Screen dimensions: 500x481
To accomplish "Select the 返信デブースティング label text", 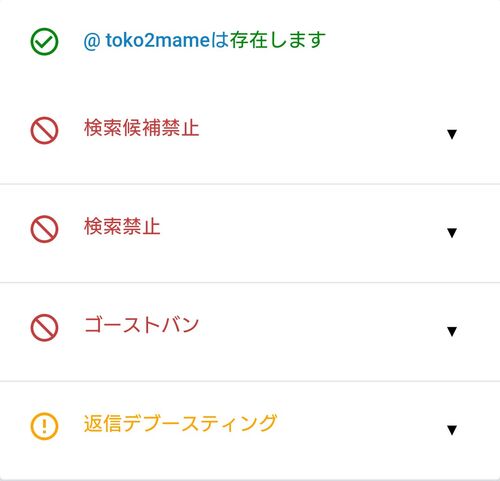I will (x=180, y=423).
